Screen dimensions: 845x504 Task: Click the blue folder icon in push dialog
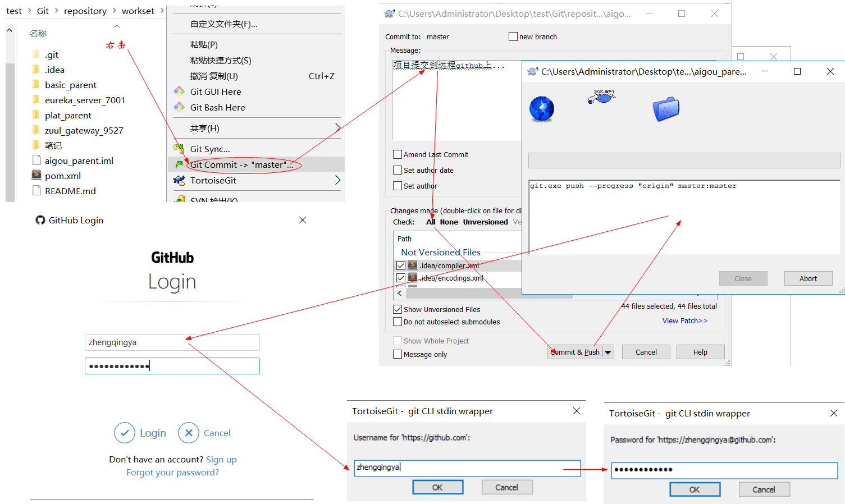(x=666, y=109)
